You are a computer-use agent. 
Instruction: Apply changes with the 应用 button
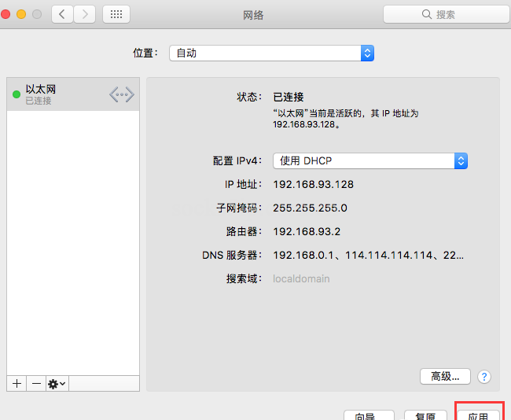[479, 415]
